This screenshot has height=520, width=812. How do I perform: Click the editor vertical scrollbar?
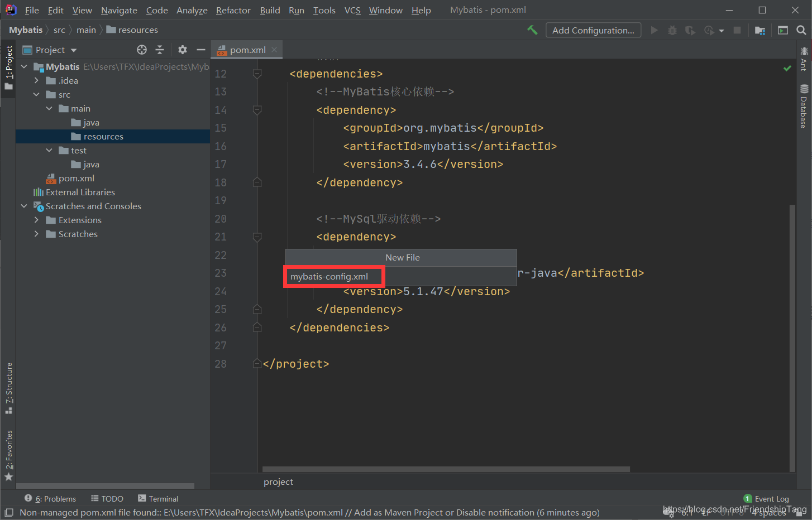[792, 338]
